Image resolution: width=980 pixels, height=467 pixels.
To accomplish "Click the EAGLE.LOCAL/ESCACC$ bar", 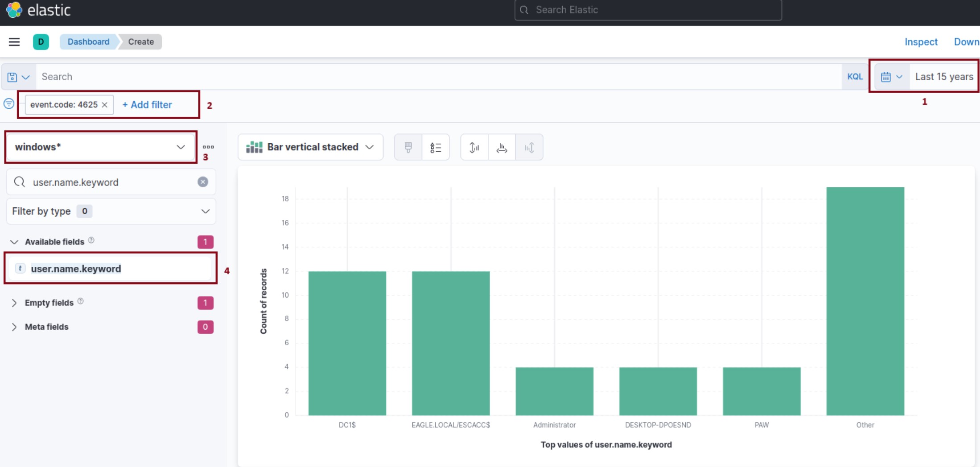I will click(x=451, y=343).
